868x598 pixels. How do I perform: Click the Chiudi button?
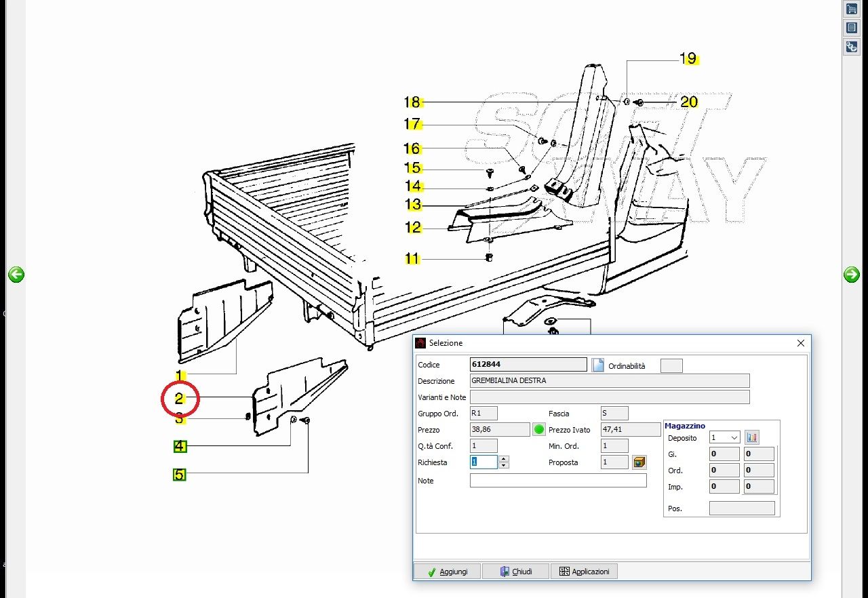pos(515,572)
